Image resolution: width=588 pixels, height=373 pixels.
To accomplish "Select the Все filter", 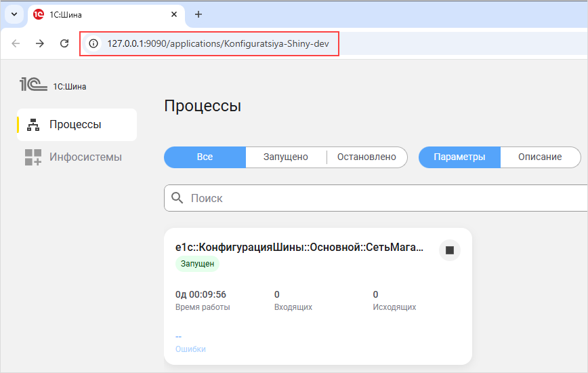I will click(x=205, y=157).
